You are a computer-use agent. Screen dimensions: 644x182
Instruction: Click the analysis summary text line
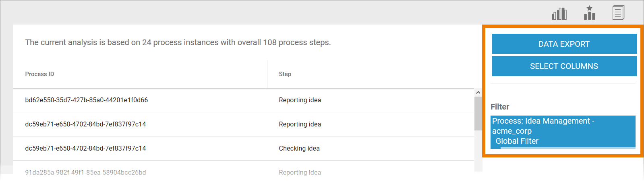(178, 43)
